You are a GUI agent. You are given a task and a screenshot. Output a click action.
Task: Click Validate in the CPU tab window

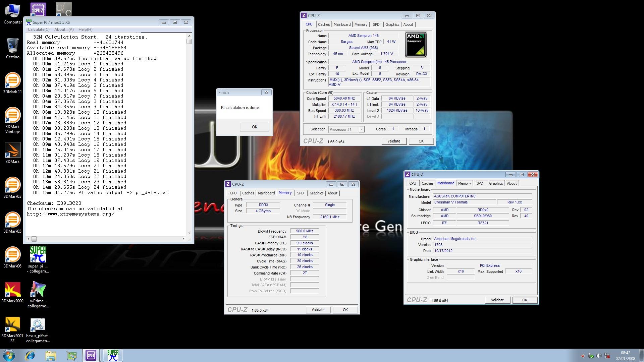394,141
